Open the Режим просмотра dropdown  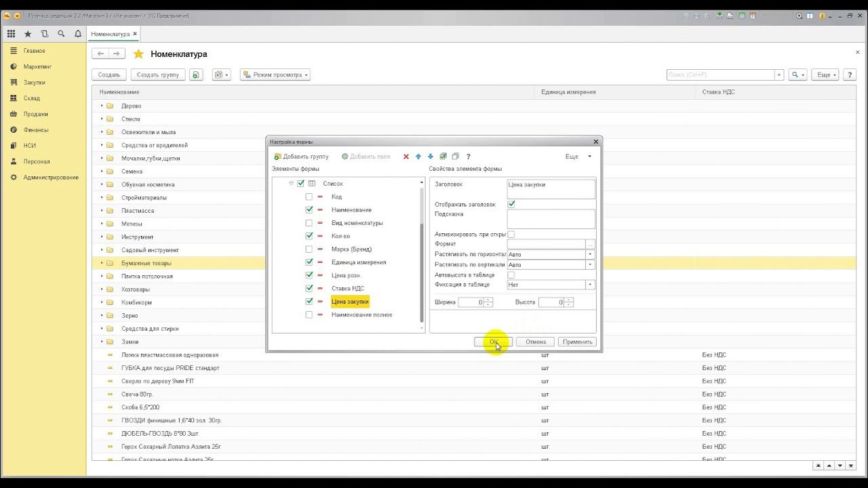pyautogui.click(x=275, y=75)
